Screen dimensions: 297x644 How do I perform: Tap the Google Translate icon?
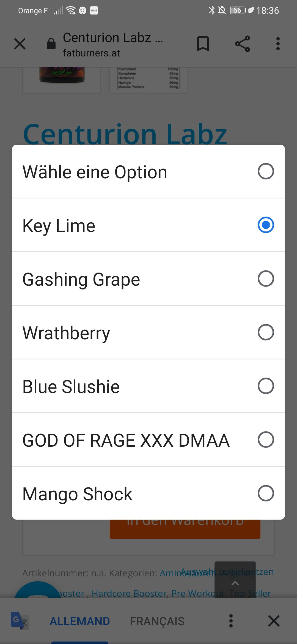click(x=19, y=621)
